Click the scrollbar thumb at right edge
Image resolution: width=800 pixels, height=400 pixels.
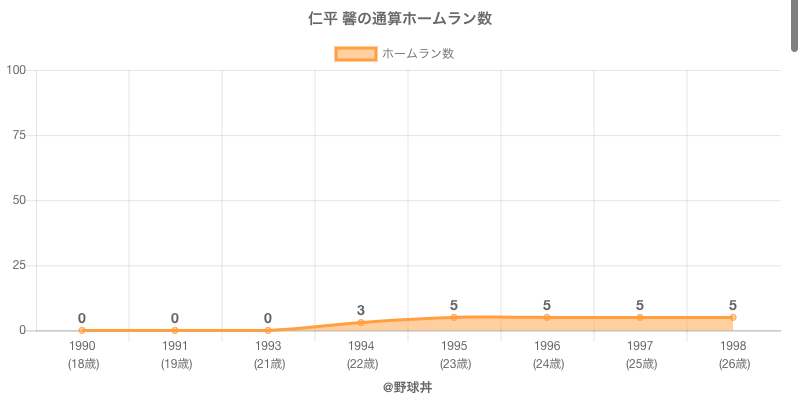[x=795, y=25]
